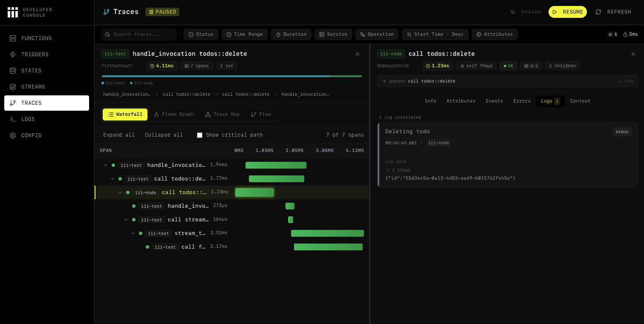Image resolution: width=644 pixels, height=324 pixels.
Task: Open the States panel
Action: [32, 70]
